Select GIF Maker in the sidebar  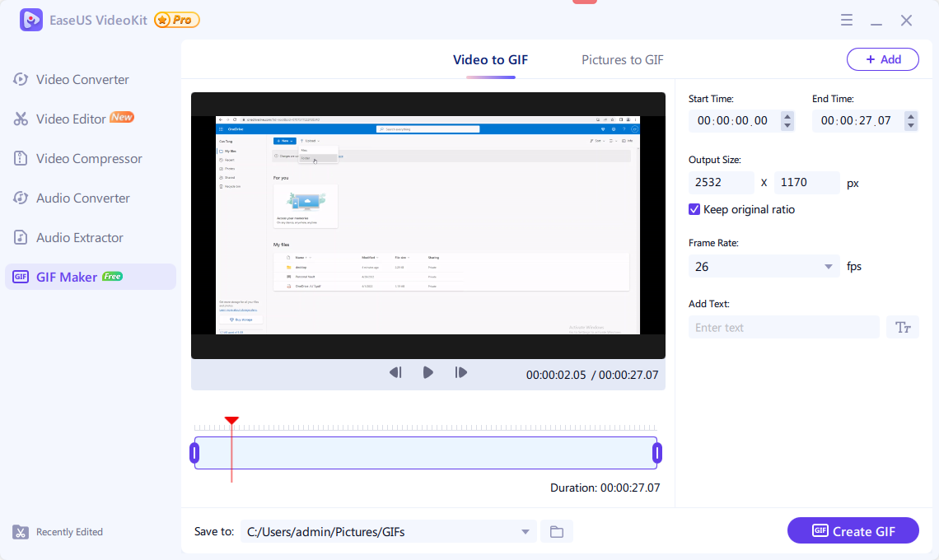91,277
